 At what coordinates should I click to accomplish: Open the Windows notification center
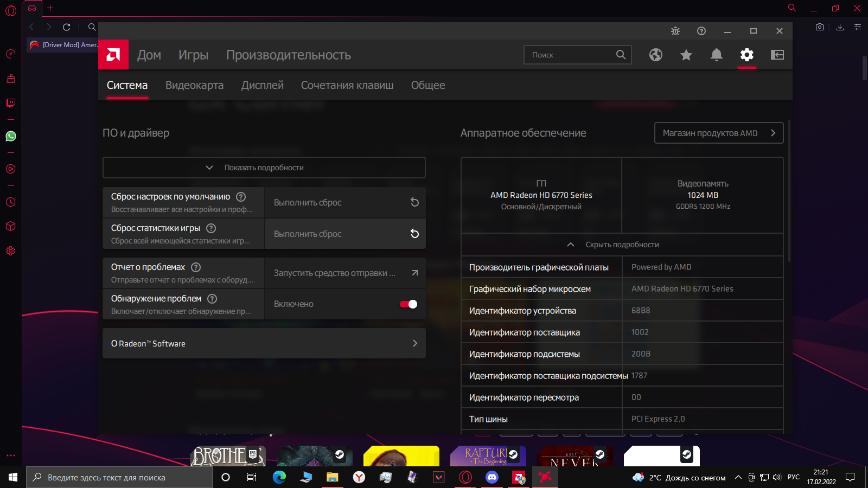coord(850,477)
